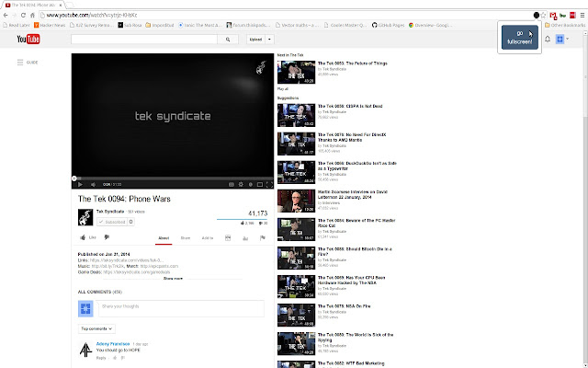Go back with the browser back arrow
This screenshot has width=588, height=368.
(x=6, y=16)
